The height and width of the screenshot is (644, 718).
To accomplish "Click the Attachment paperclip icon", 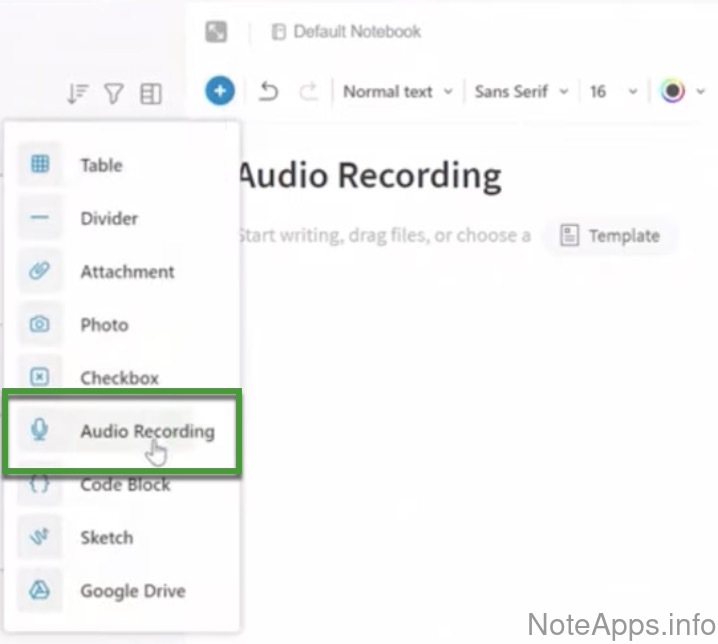I will (40, 271).
